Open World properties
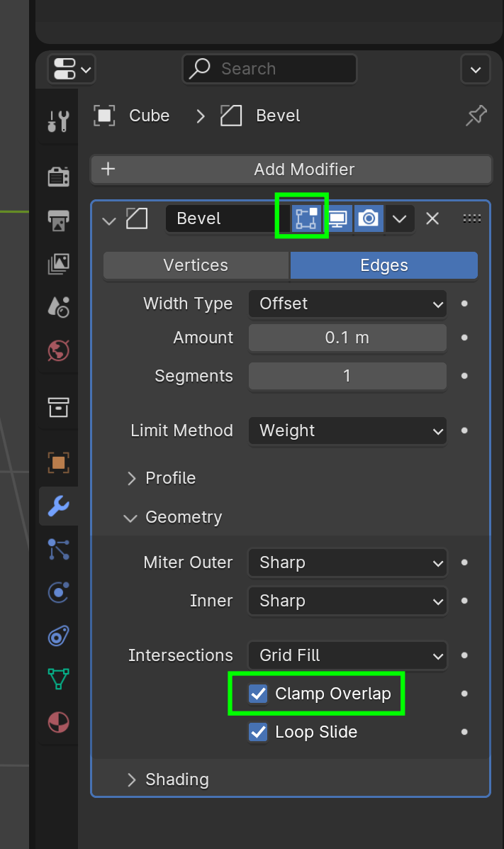The width and height of the screenshot is (504, 849). click(x=58, y=350)
